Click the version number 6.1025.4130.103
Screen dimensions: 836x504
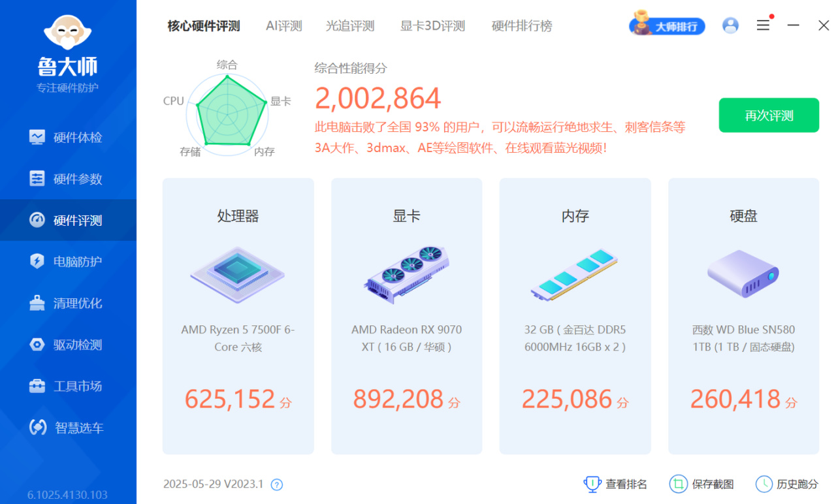click(x=67, y=495)
